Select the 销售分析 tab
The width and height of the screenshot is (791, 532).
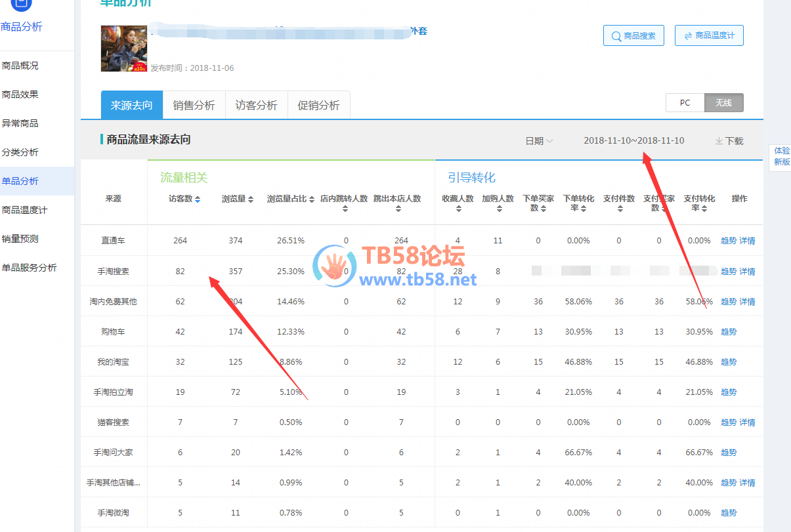(194, 105)
